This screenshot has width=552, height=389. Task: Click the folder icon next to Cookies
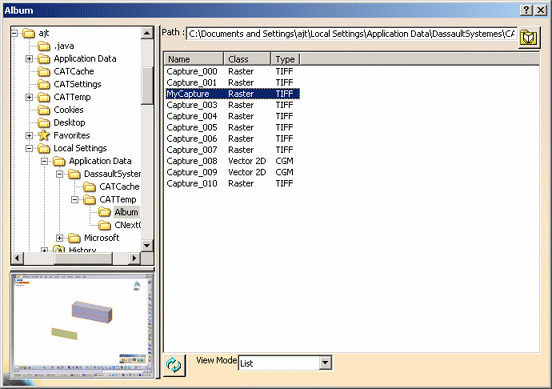coord(44,110)
